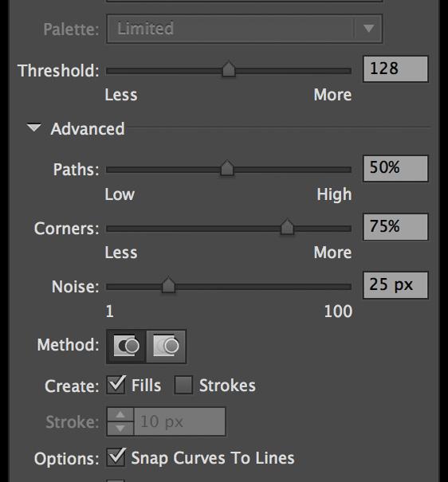Click the Palette Limited combo box
The image size is (448, 482).
tap(245, 29)
